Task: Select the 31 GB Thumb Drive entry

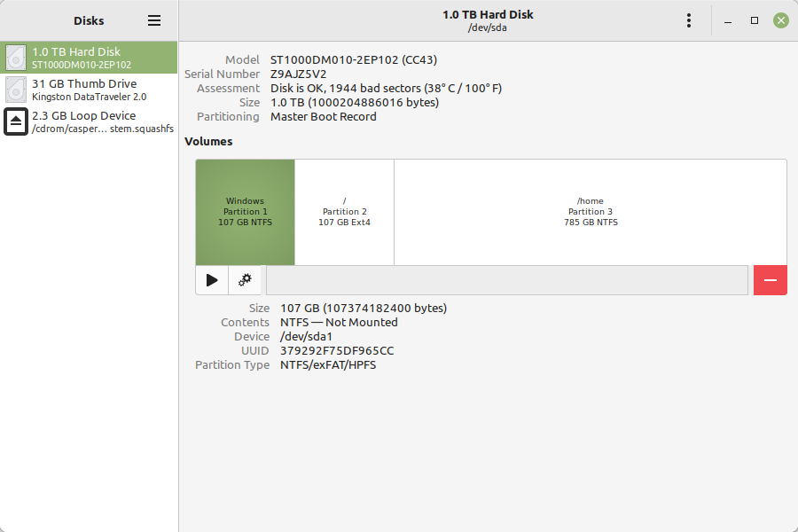Action: pyautogui.click(x=89, y=90)
